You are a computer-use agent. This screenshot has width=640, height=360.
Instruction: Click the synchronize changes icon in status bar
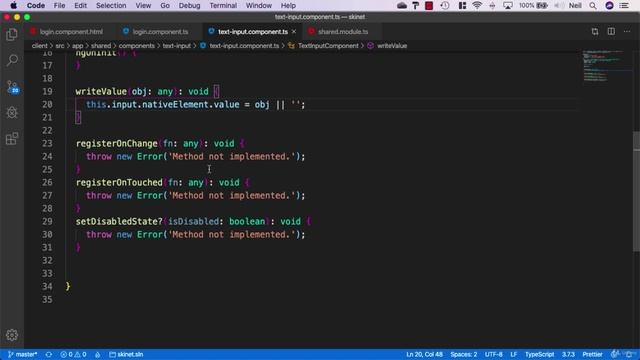pyautogui.click(x=49, y=354)
